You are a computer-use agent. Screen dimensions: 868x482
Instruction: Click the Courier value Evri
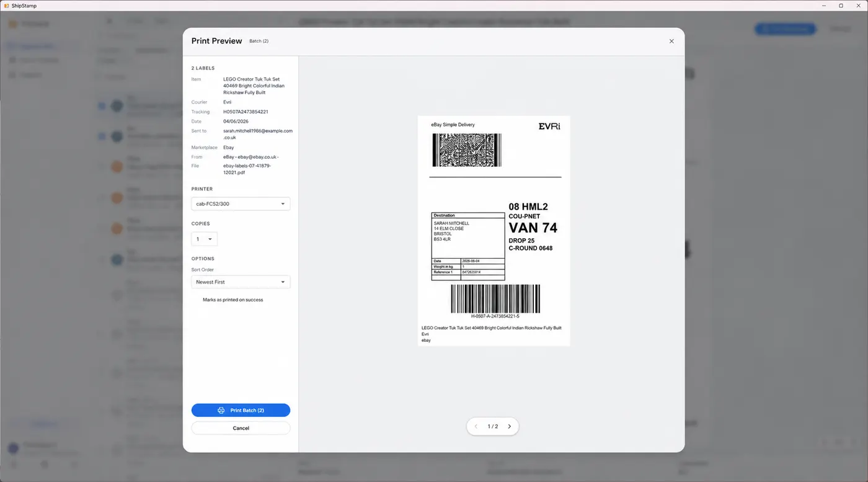click(x=227, y=102)
